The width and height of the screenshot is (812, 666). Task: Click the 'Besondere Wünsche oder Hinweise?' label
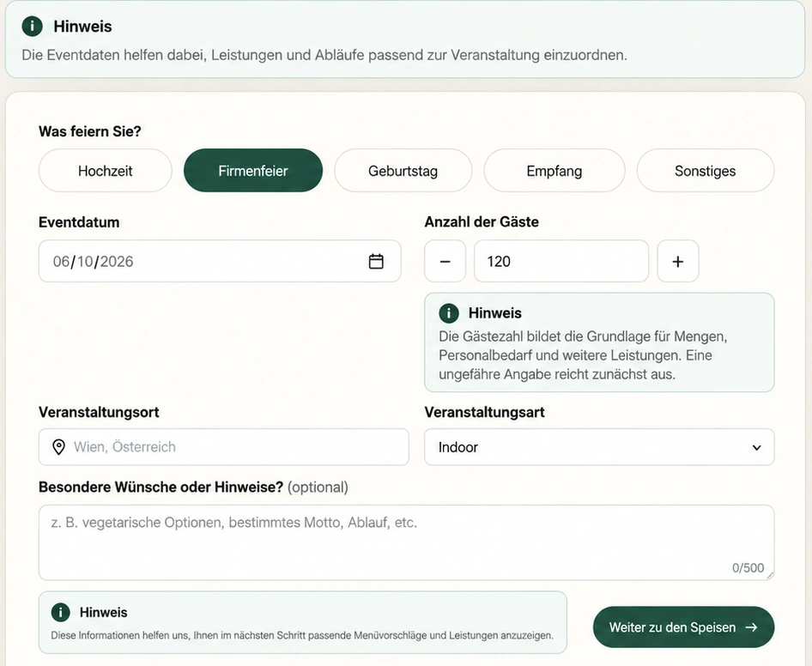pyautogui.click(x=161, y=487)
